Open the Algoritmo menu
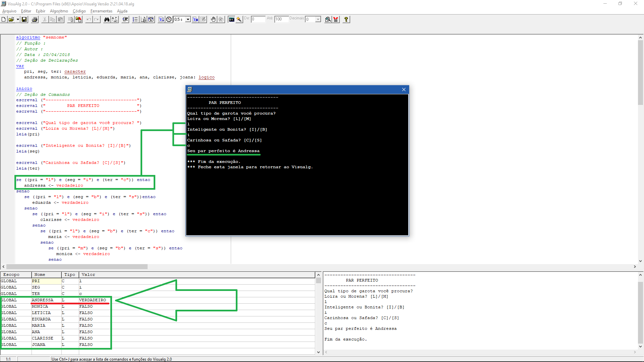The width and height of the screenshot is (644, 362). click(x=59, y=11)
